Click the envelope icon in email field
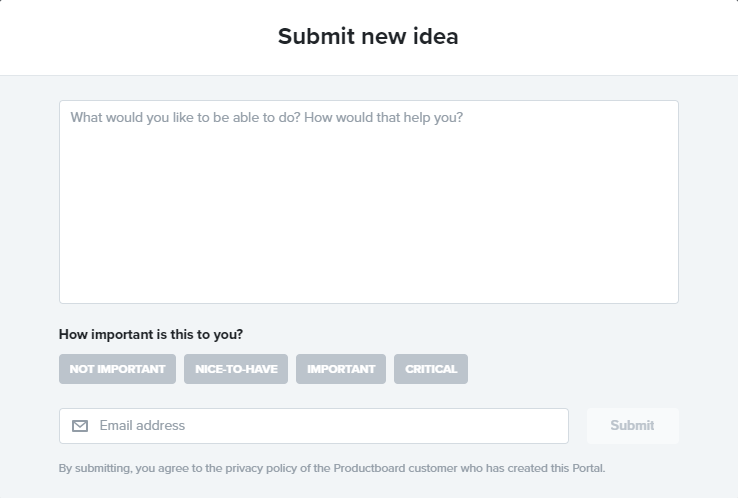The width and height of the screenshot is (738, 498). pyautogui.click(x=80, y=426)
